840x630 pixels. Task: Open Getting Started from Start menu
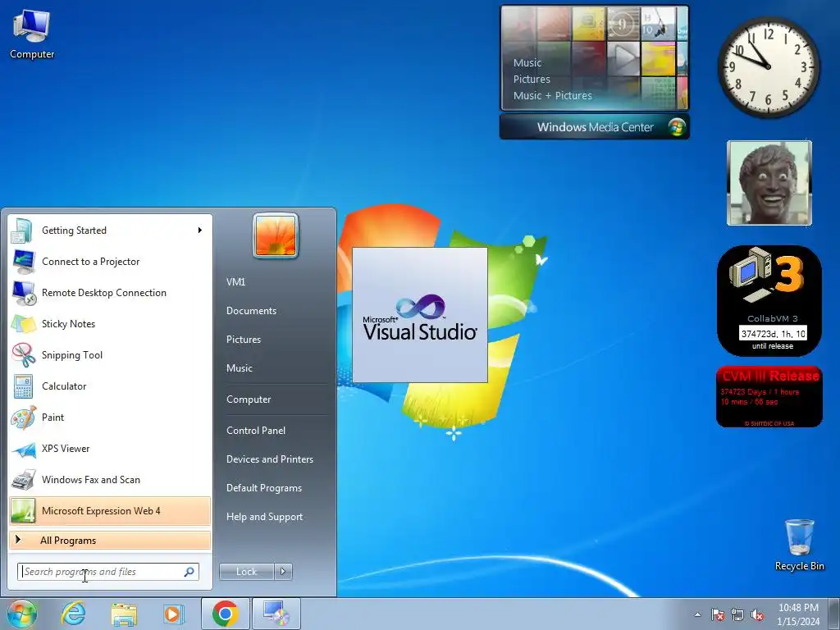(110, 231)
